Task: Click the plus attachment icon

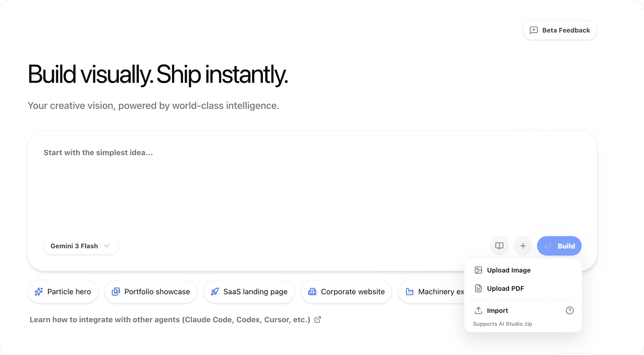Action: coord(523,246)
